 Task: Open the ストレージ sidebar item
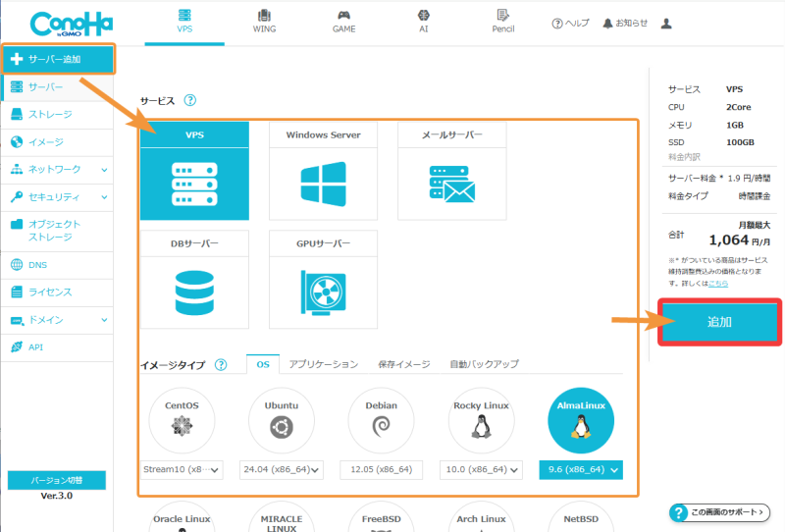click(x=57, y=115)
